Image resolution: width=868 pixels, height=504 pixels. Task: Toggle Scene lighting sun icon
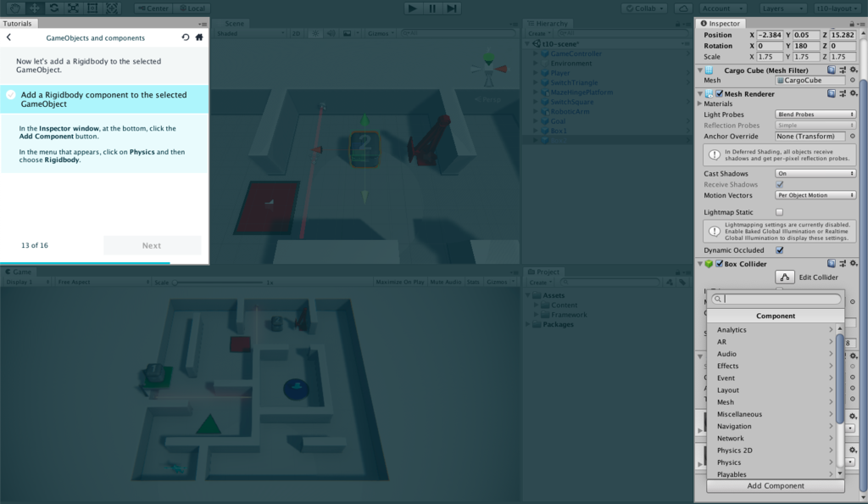(315, 33)
